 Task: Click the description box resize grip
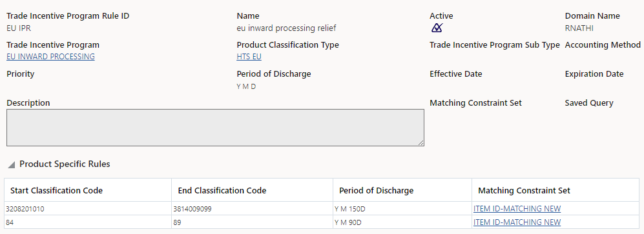point(421,142)
